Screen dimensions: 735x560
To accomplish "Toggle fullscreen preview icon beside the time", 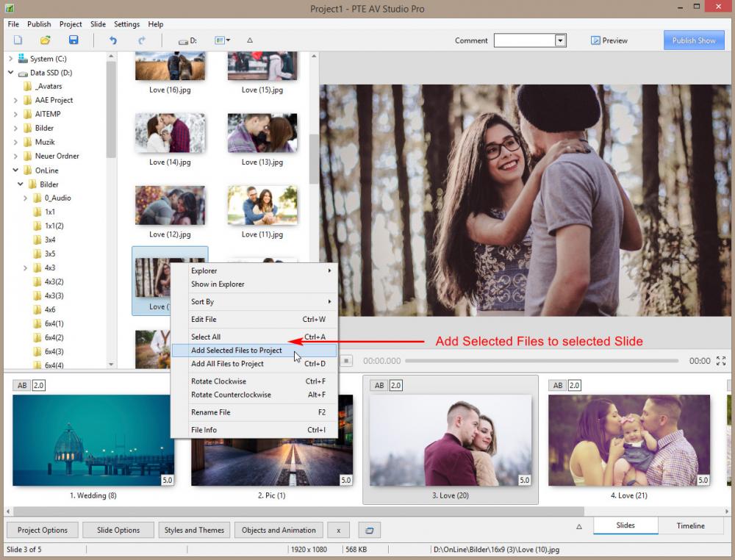I will [x=720, y=361].
